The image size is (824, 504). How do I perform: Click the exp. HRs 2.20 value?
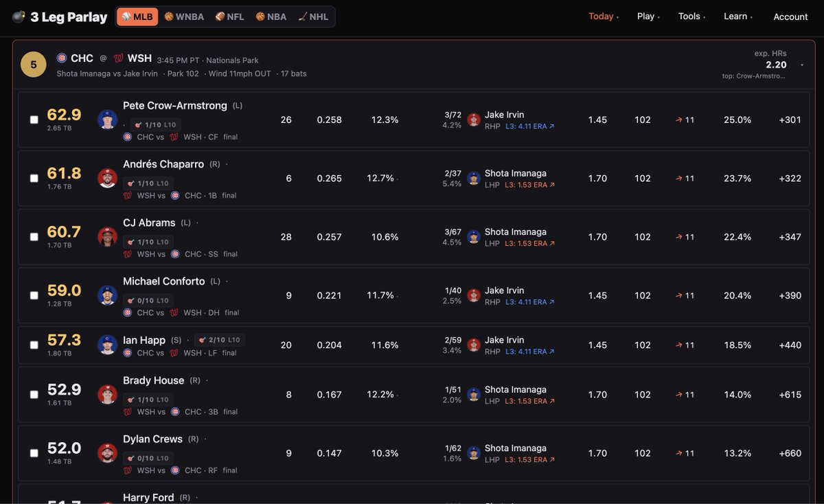coord(776,65)
